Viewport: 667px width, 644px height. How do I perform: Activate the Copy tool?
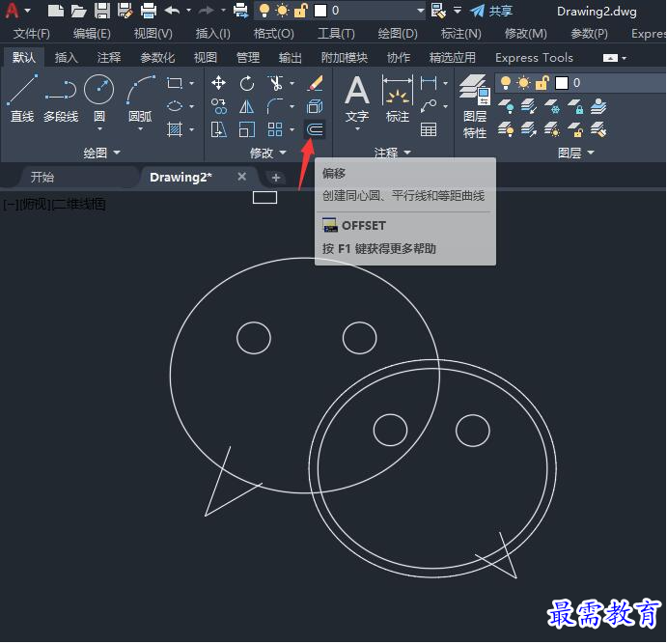[x=218, y=106]
